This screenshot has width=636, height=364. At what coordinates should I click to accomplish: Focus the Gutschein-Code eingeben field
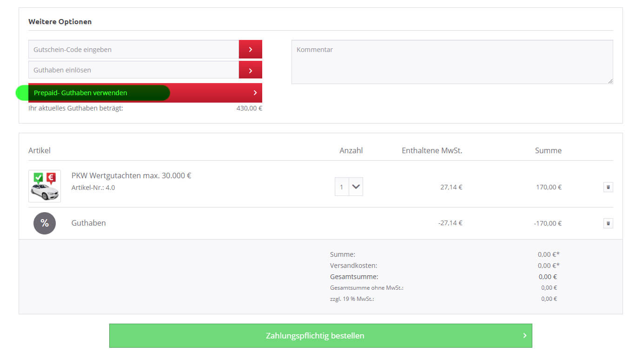point(134,49)
